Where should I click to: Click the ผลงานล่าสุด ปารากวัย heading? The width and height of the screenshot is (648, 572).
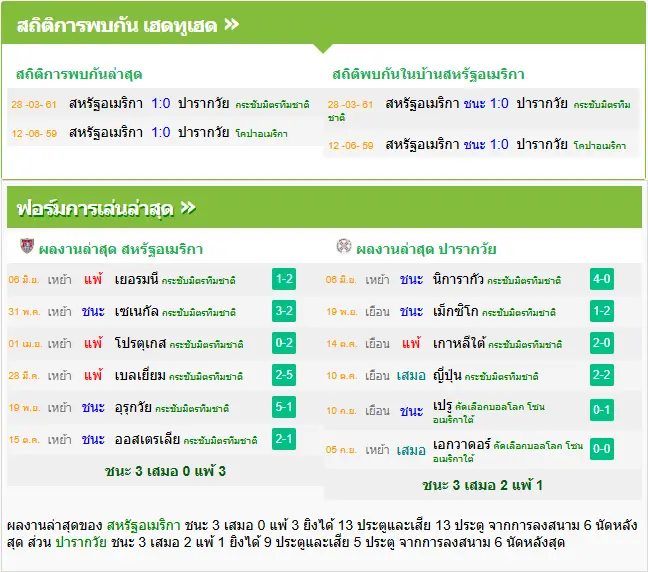426,249
